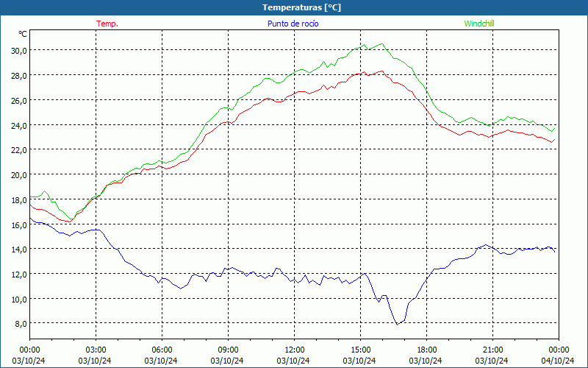The image size is (588, 368).
Task: Click the 16,0 y-axis value
Action: tap(19, 225)
